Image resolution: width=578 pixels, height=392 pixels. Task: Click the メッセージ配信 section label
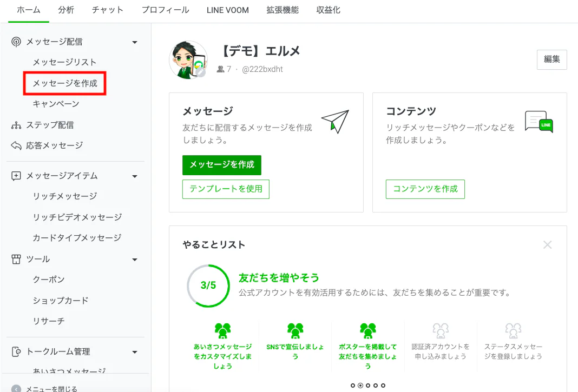(54, 42)
